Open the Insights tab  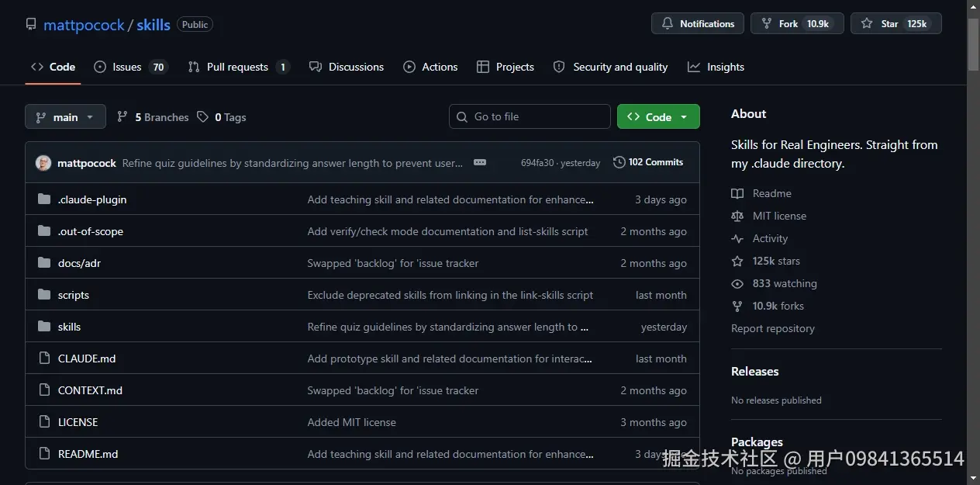pyautogui.click(x=716, y=67)
